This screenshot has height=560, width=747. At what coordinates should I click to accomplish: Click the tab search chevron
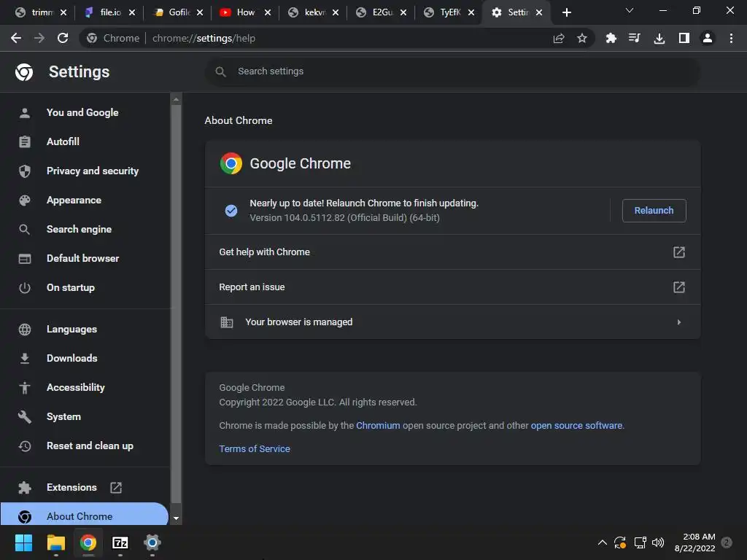pyautogui.click(x=630, y=10)
